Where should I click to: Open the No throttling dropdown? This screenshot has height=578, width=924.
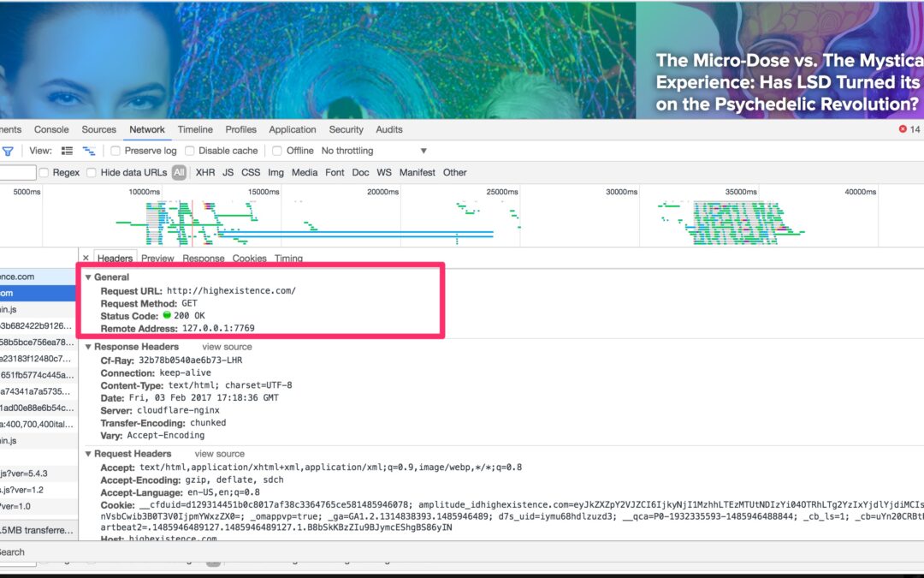pyautogui.click(x=374, y=151)
